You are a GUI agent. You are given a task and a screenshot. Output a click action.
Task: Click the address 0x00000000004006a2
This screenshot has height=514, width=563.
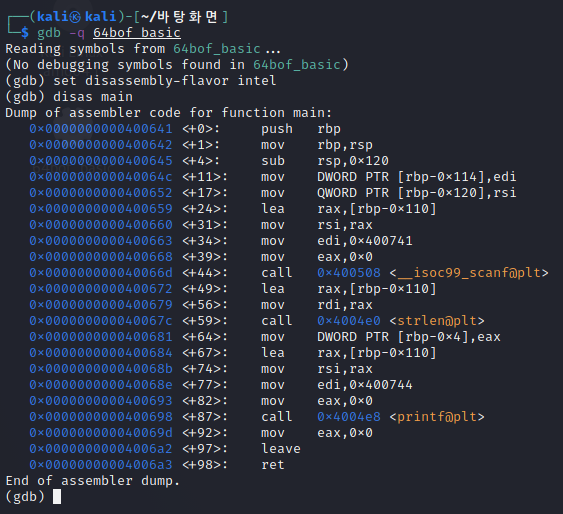pos(101,449)
